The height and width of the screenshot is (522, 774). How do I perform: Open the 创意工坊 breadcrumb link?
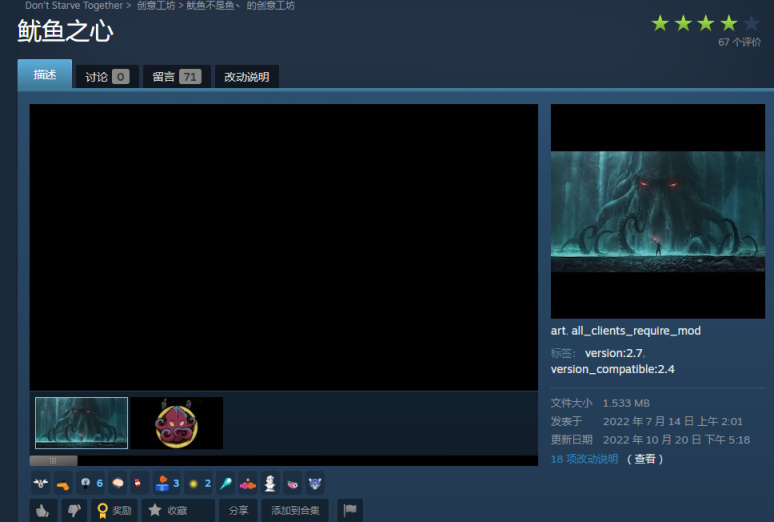tap(156, 5)
